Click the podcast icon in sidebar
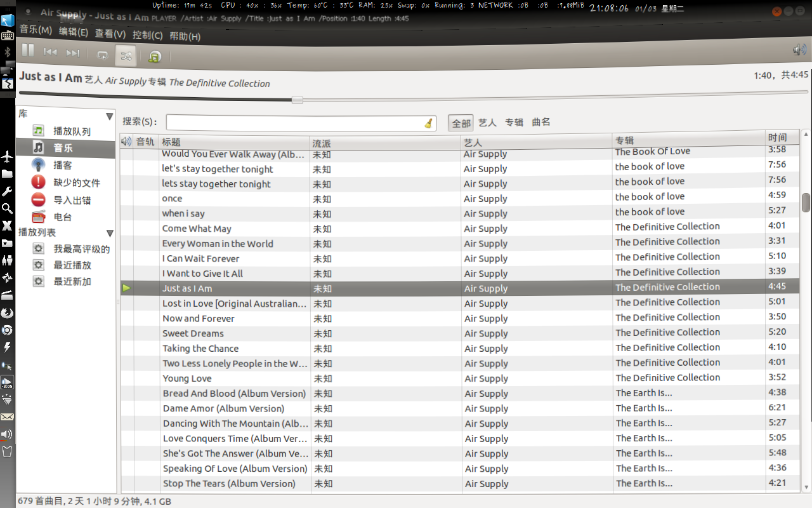The width and height of the screenshot is (812, 508). [39, 165]
